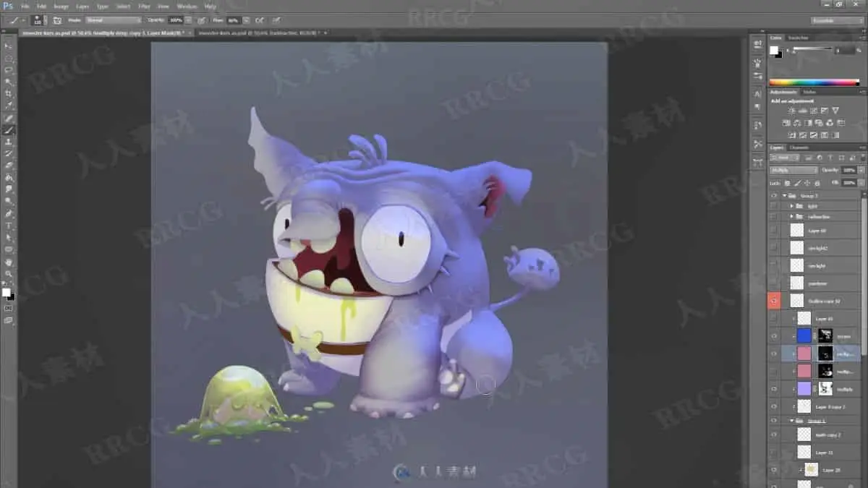Select the Gradient tool

pyautogui.click(x=9, y=177)
